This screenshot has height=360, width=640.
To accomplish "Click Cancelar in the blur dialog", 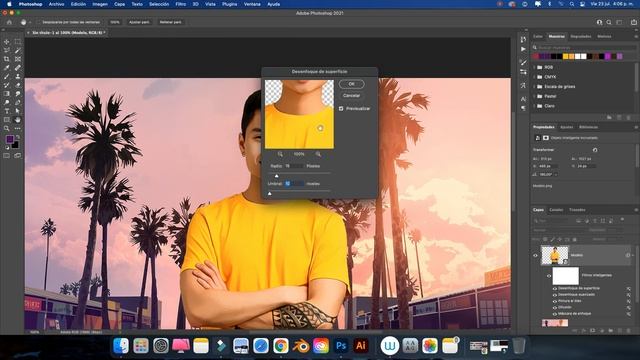I will 351,96.
